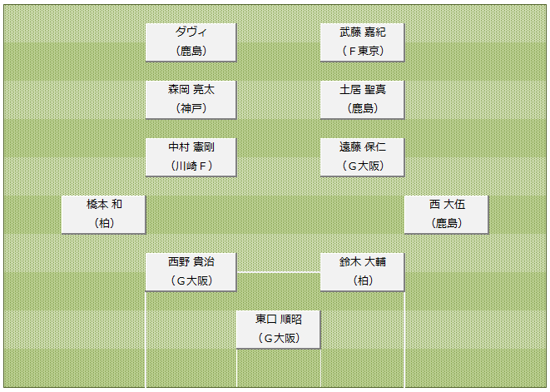This screenshot has width=550, height=392.
Task: Click the name text 西 大伍
Action: click(447, 205)
